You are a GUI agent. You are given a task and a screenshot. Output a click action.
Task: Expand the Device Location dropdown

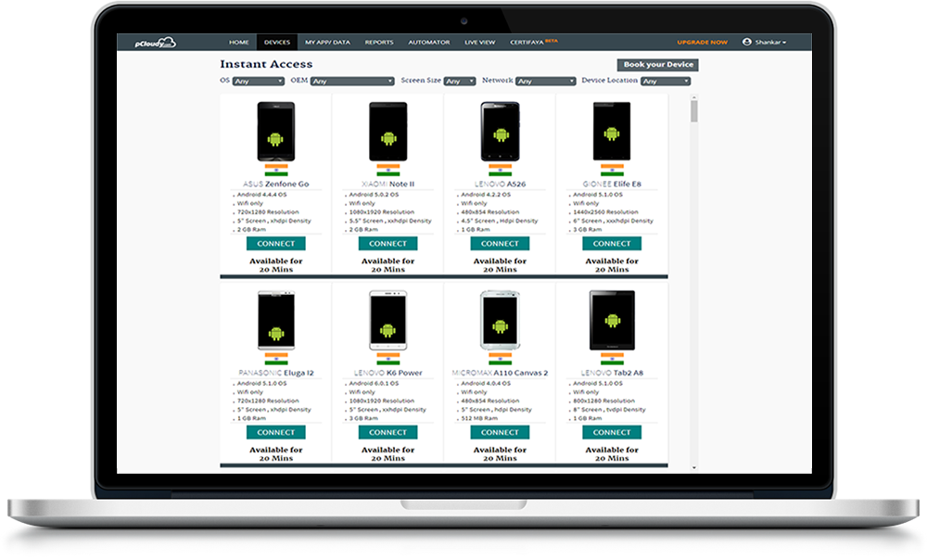coord(666,82)
